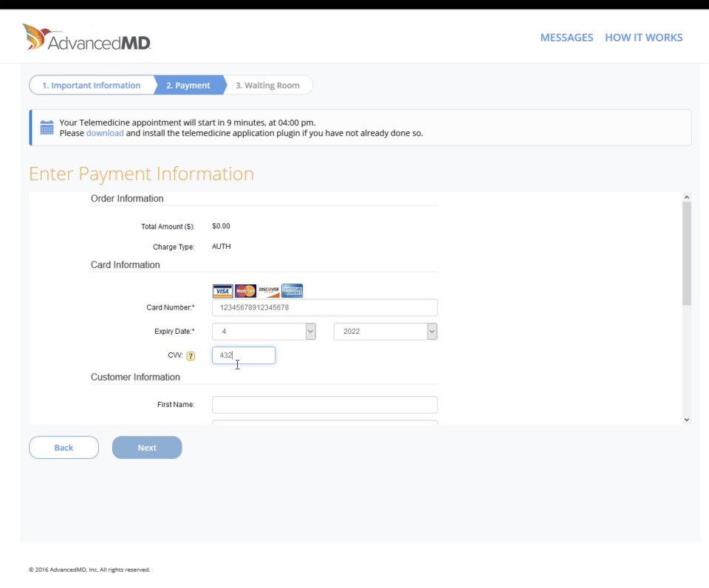This screenshot has width=709, height=588.
Task: Click the American Express icon
Action: 291,290
